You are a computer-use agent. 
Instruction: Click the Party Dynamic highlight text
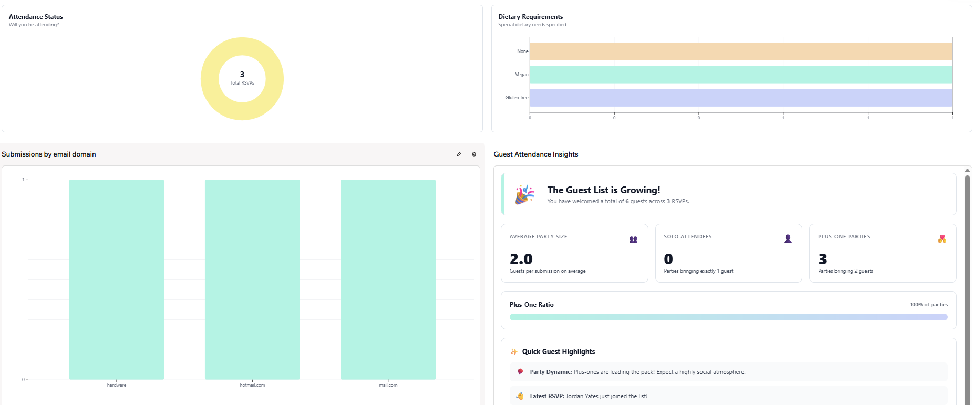[637, 372]
